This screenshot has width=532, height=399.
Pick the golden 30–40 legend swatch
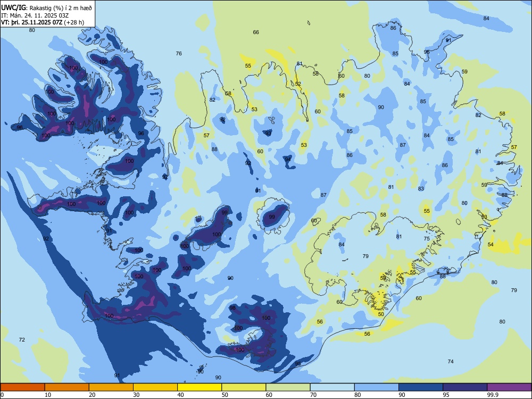(x=155, y=387)
